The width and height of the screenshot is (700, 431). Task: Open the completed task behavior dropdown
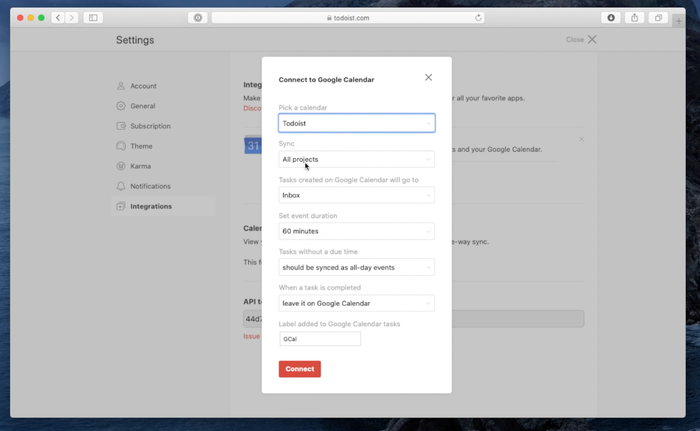pyautogui.click(x=357, y=303)
